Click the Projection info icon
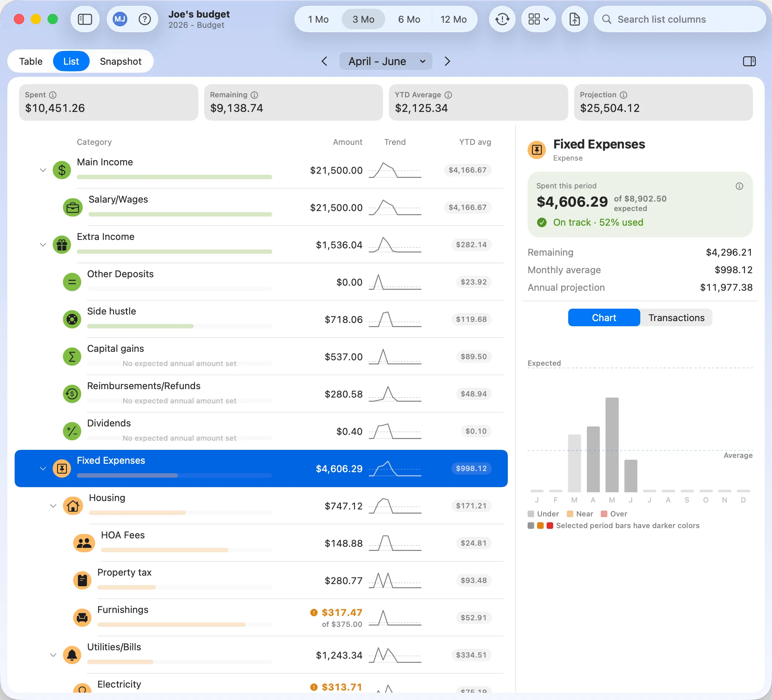Image resolution: width=772 pixels, height=700 pixels. 623,95
